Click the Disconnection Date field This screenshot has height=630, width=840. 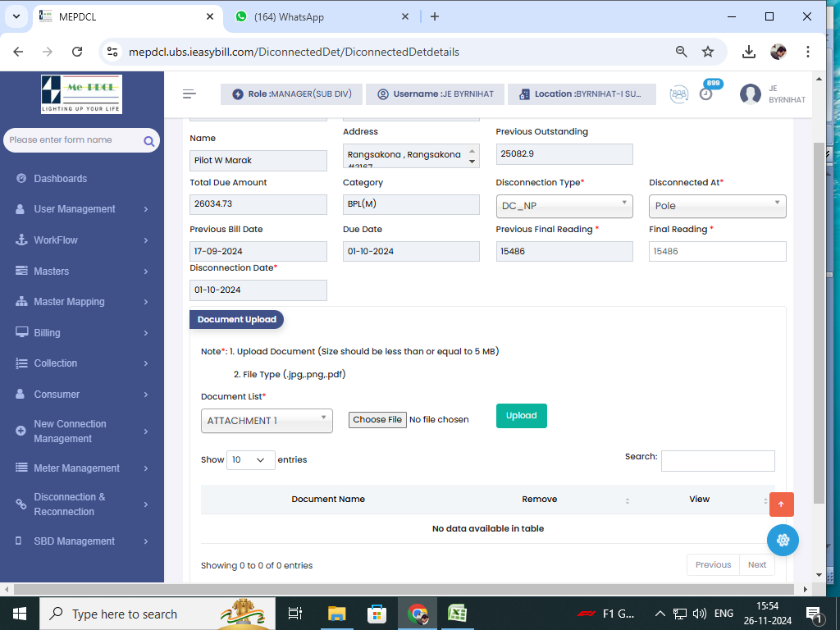click(x=258, y=290)
